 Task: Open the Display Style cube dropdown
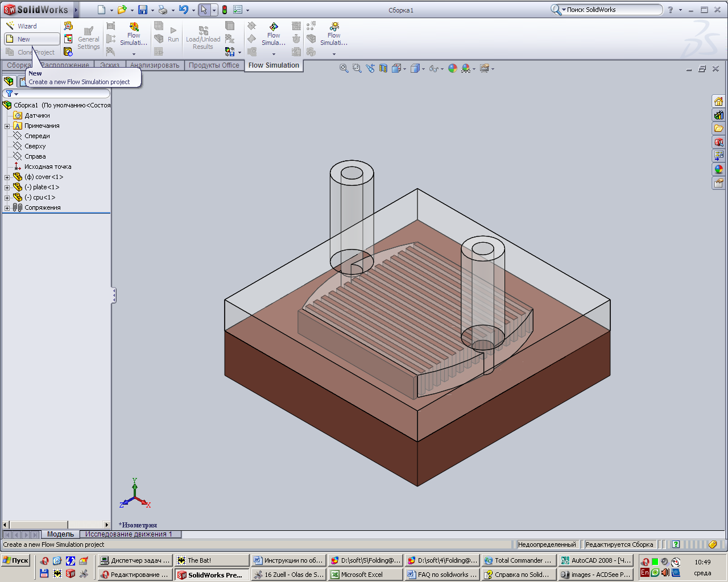tap(417, 68)
